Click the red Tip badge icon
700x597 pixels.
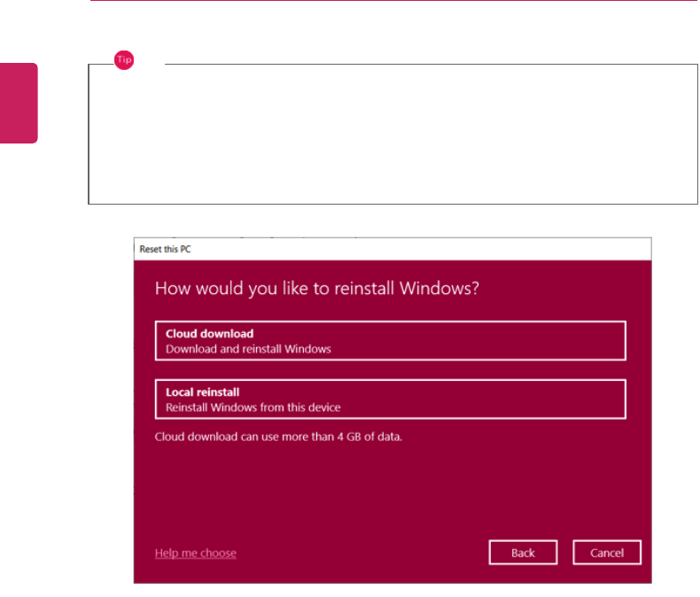pos(124,60)
